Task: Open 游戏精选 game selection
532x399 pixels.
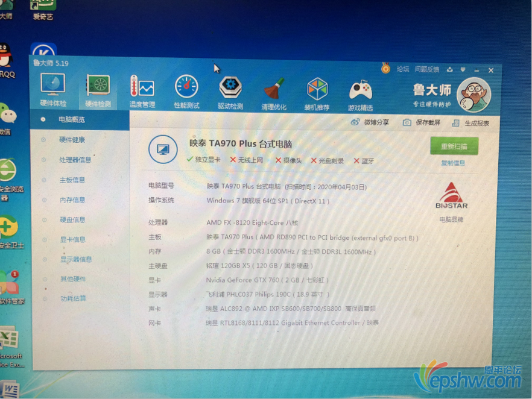Action: (360, 95)
